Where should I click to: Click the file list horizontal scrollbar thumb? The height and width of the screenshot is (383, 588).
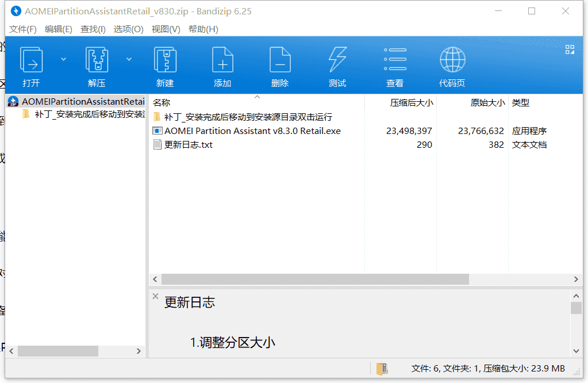point(315,279)
